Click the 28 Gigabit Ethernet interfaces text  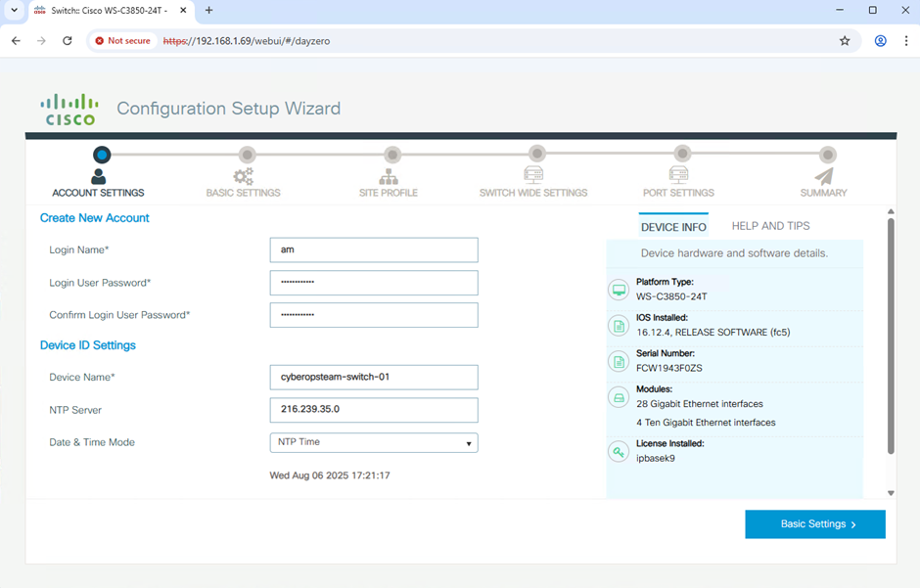coord(700,404)
